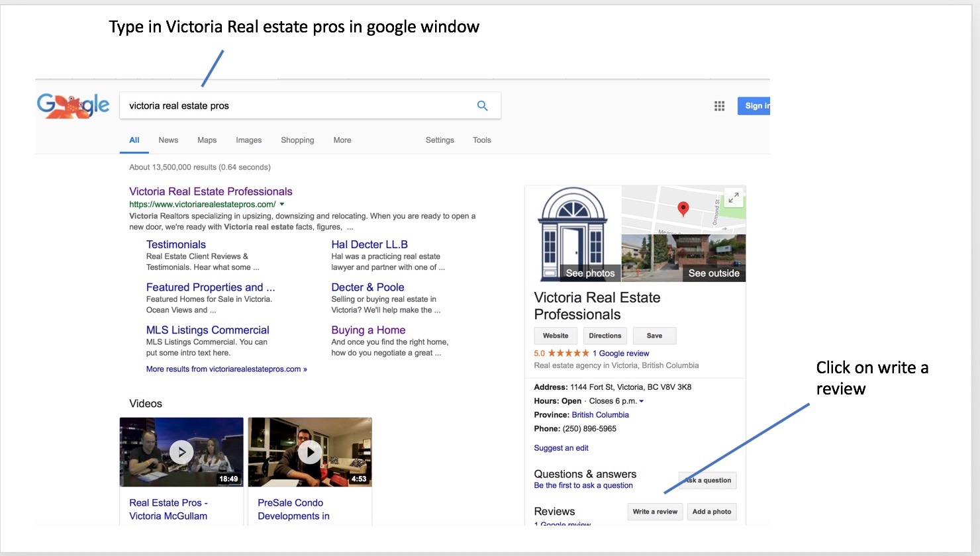Screen dimensions: 980x556
Task: Open the Testimonials sitelink
Action: (176, 245)
